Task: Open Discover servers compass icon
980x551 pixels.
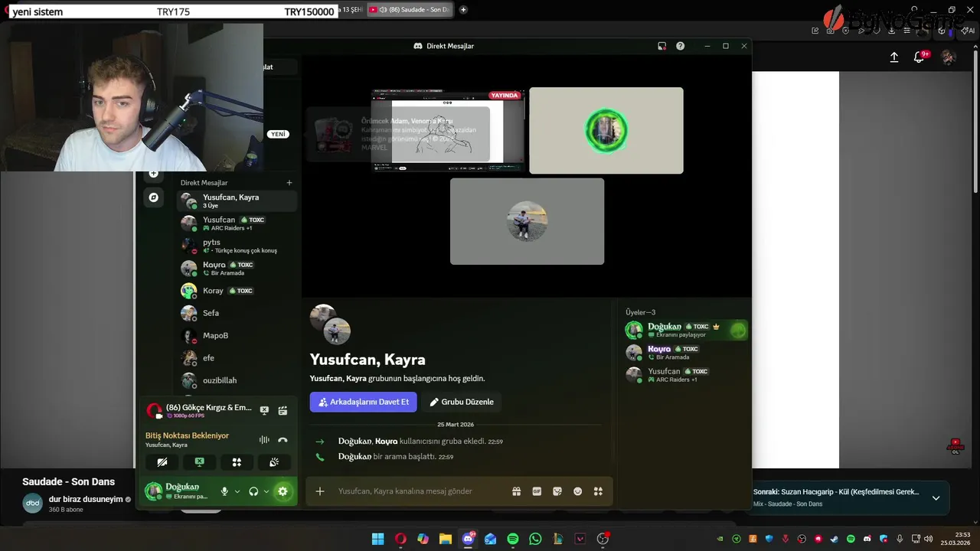Action: click(x=154, y=197)
